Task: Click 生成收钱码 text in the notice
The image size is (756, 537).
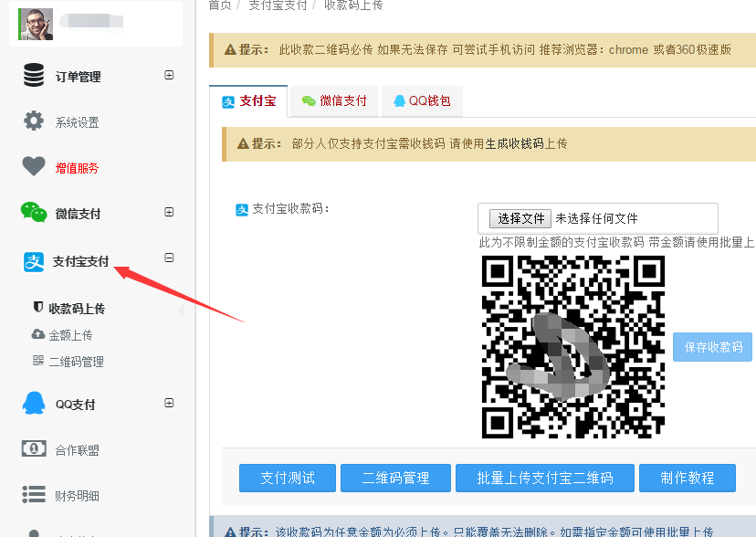Action: click(x=514, y=143)
